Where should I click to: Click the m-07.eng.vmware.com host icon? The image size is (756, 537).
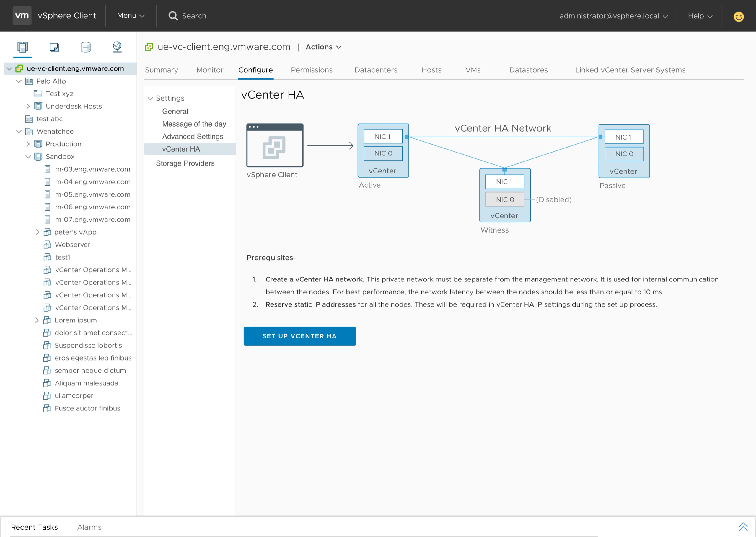(47, 220)
